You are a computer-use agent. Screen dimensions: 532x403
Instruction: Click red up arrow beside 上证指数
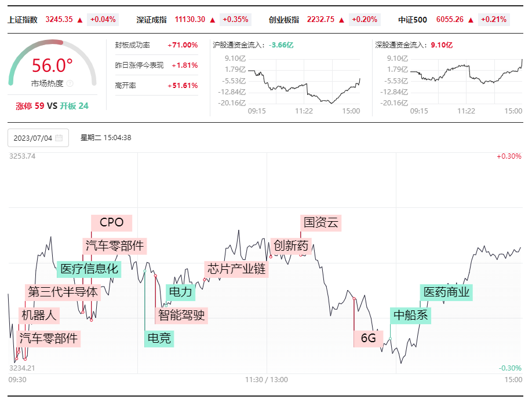80,20
